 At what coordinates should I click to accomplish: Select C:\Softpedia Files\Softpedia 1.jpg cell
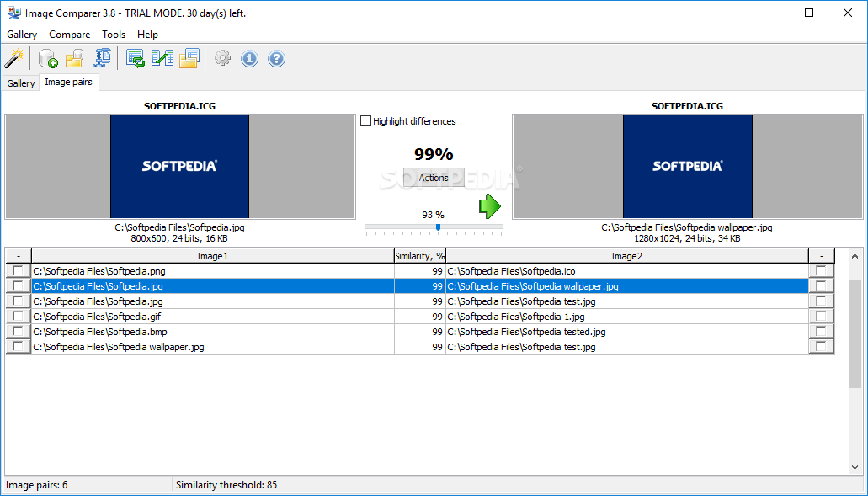(x=627, y=317)
